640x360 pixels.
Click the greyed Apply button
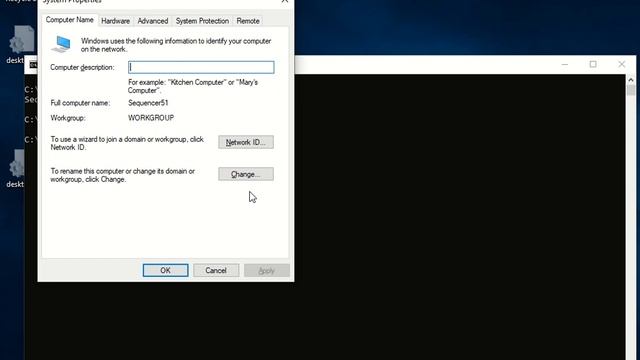click(x=267, y=270)
